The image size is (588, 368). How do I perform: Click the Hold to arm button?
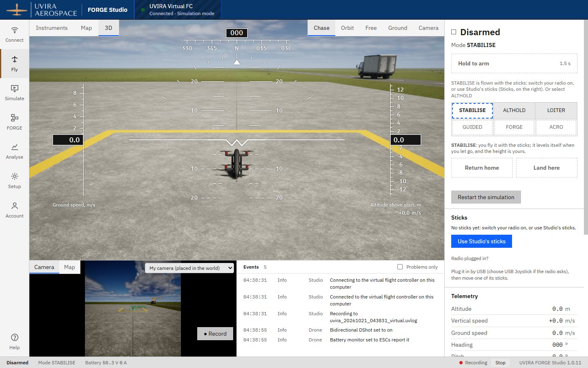514,63
